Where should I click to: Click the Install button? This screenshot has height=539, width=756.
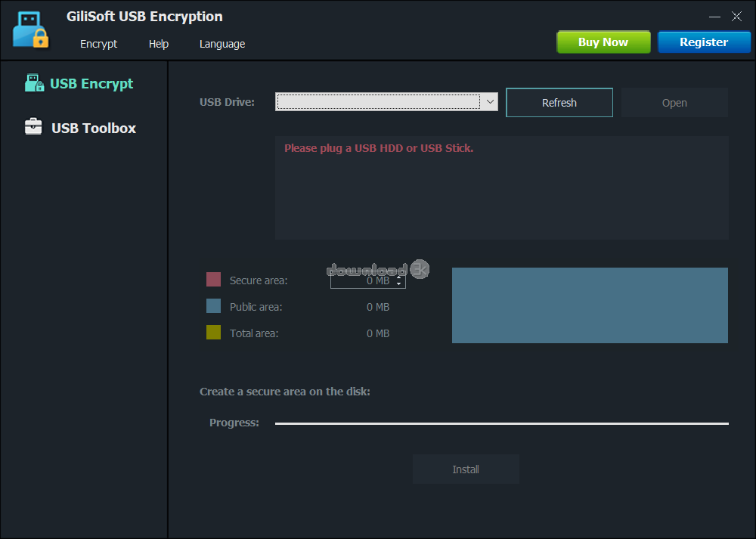[466, 469]
